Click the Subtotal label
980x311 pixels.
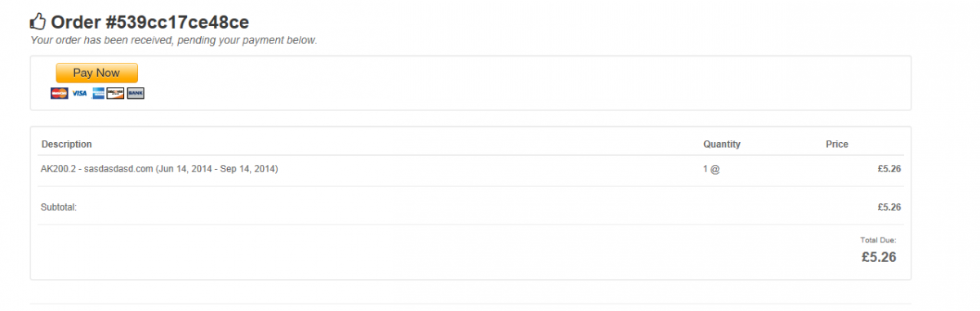click(x=59, y=207)
